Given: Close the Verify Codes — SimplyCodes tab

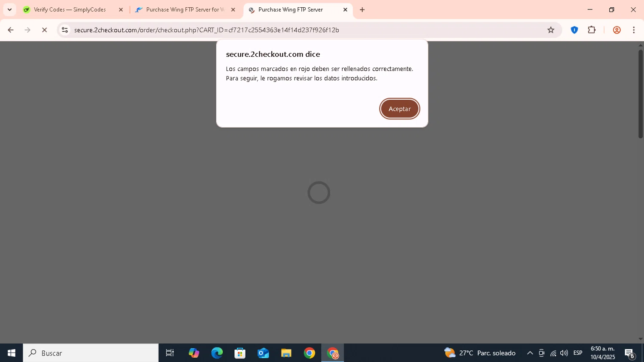Looking at the screenshot, I should pyautogui.click(x=121, y=9).
